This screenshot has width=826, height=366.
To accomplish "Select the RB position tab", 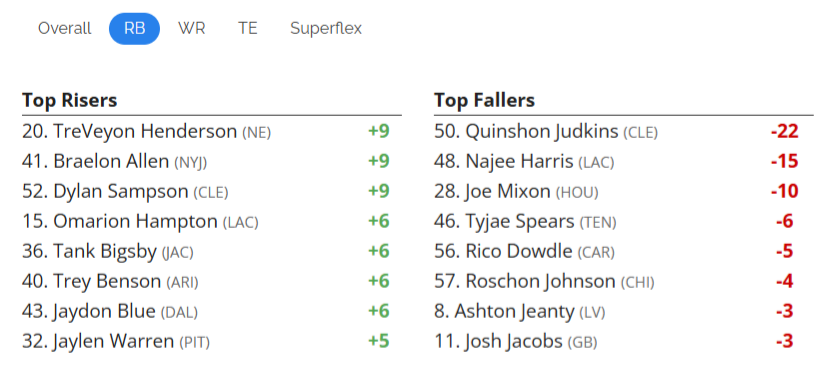I will click(x=134, y=28).
